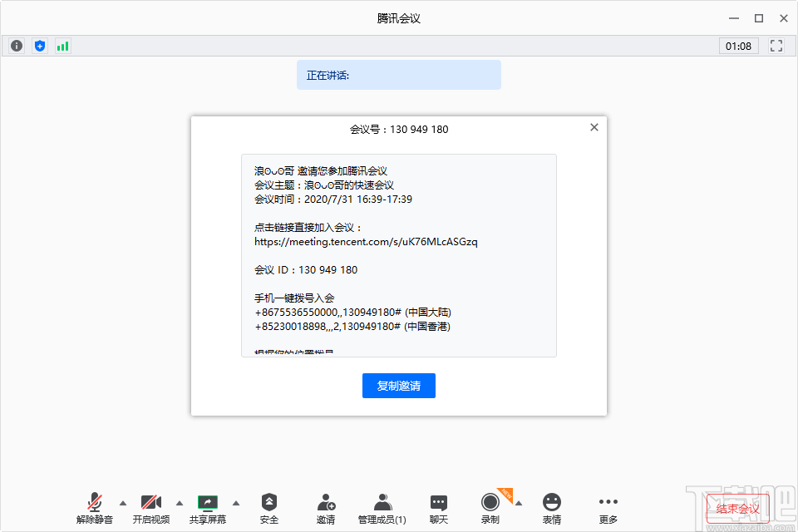Open the 聊天 (Chat) window
Viewport: 798px width, 532px height.
(x=438, y=505)
